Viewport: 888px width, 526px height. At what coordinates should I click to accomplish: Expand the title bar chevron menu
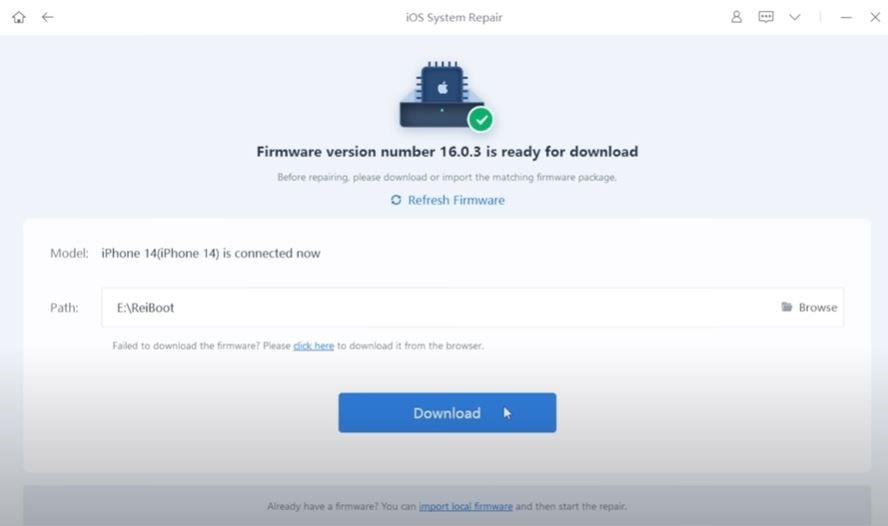[795, 17]
